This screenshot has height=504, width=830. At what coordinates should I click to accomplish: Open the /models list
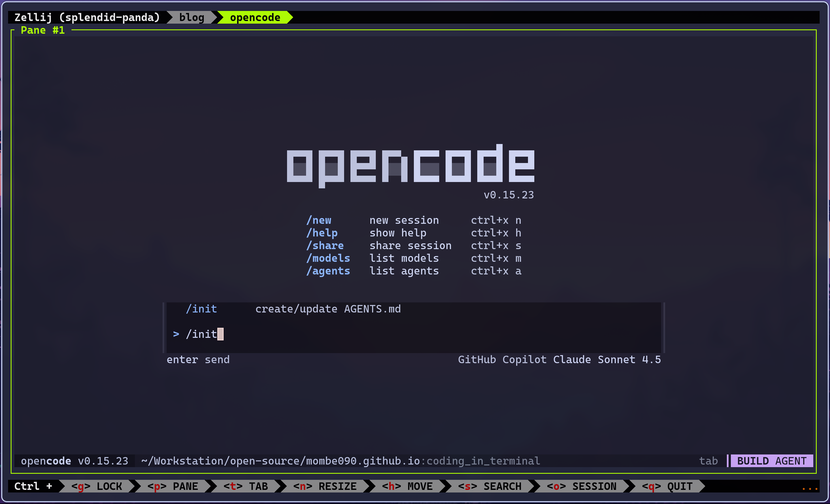pos(328,258)
